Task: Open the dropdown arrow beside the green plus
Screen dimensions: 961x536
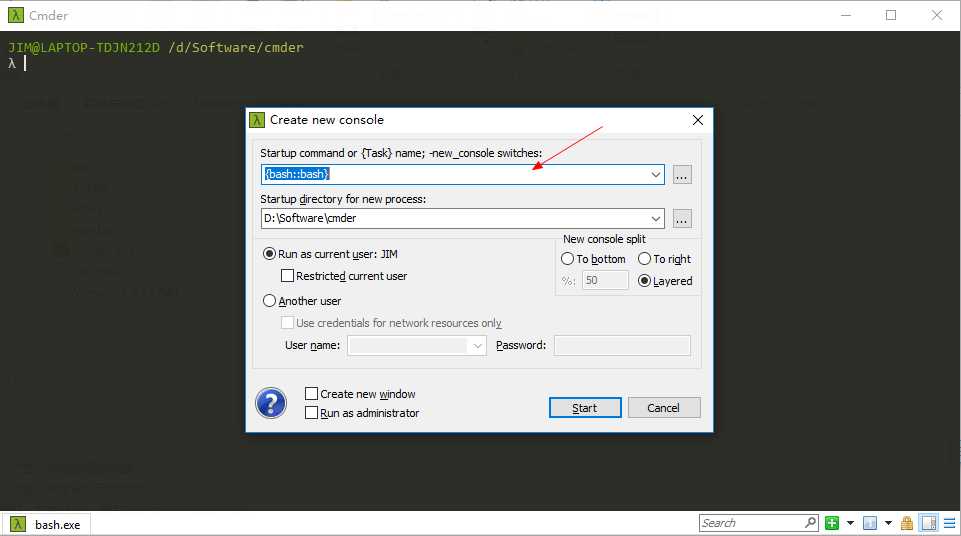Action: (850, 523)
